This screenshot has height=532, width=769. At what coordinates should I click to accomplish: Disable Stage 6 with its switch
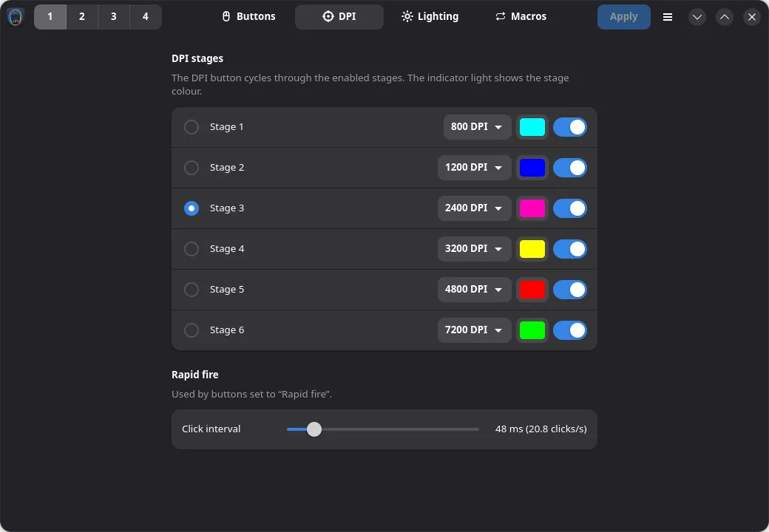[570, 331]
